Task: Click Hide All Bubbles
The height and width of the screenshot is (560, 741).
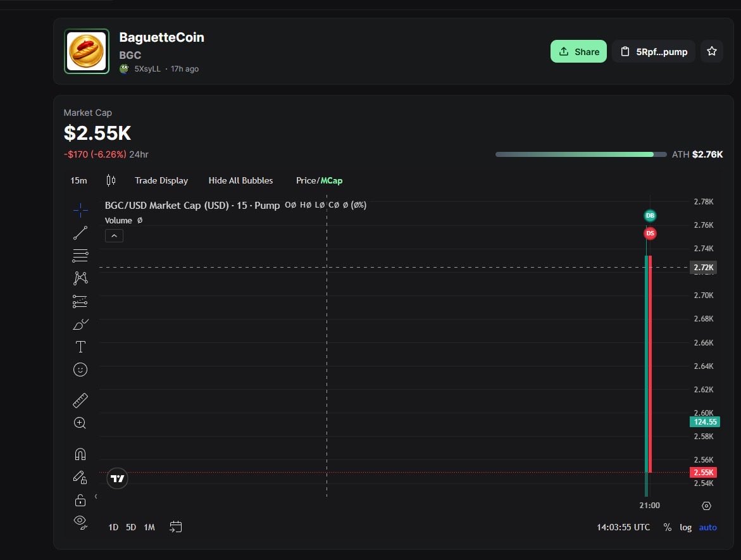Action: [x=240, y=180]
